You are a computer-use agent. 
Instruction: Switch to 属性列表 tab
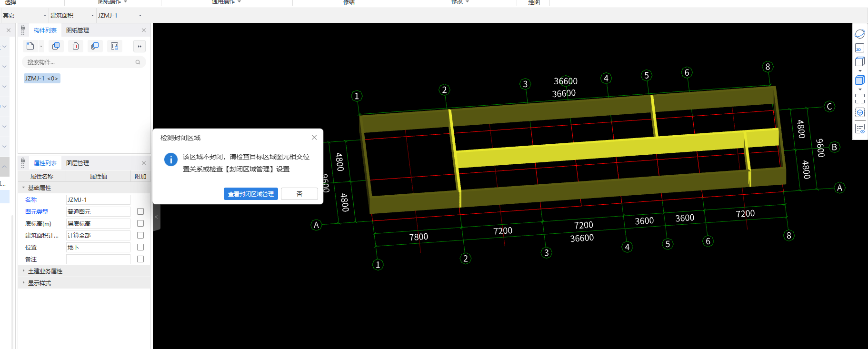click(x=45, y=163)
